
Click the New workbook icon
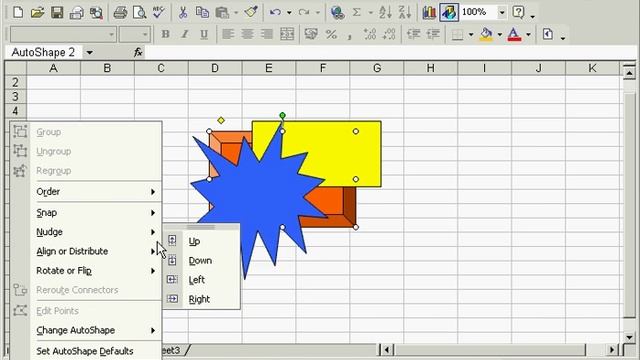click(x=18, y=12)
